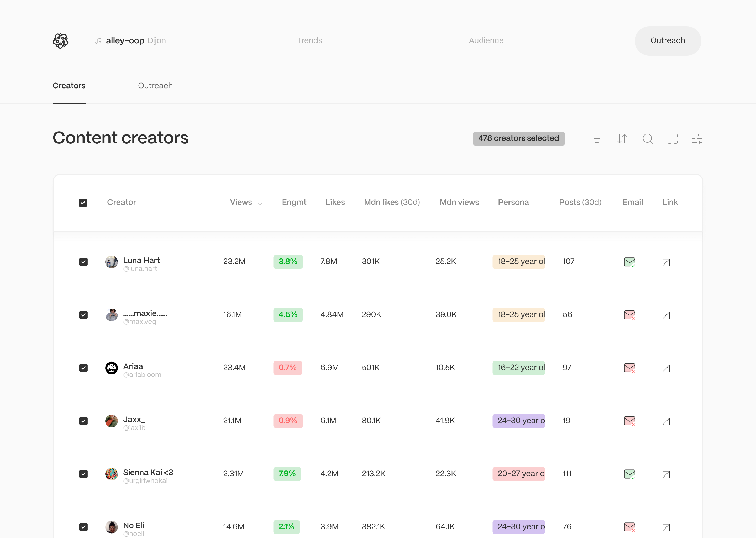Uncheck Sienna Kai <3 row checkbox
The height and width of the screenshot is (538, 756).
click(83, 474)
